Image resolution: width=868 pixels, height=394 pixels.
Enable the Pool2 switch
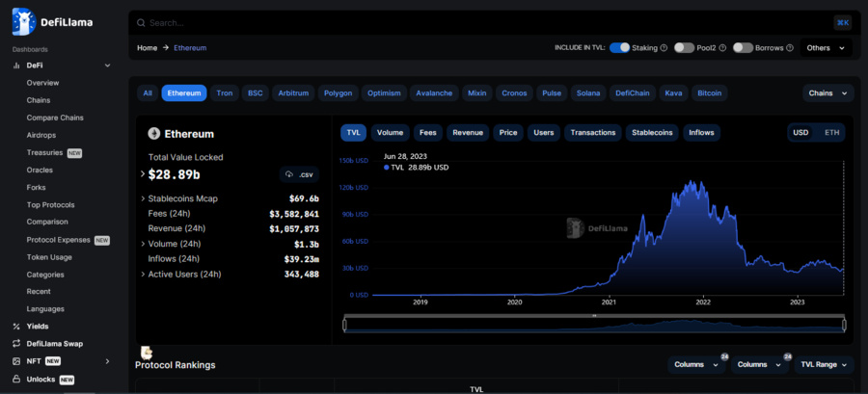(x=684, y=48)
